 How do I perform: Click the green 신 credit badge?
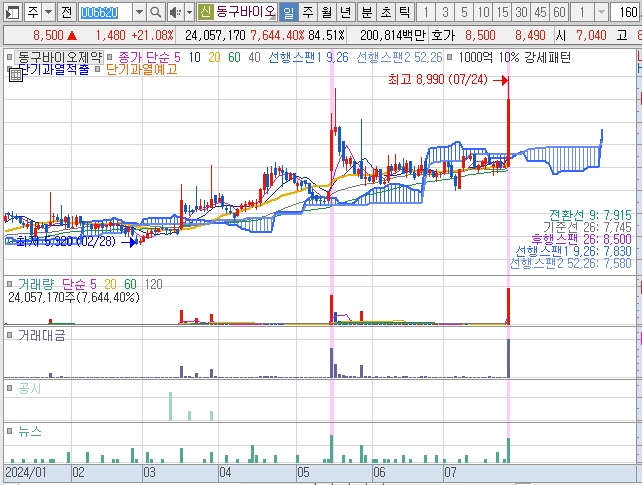205,12
